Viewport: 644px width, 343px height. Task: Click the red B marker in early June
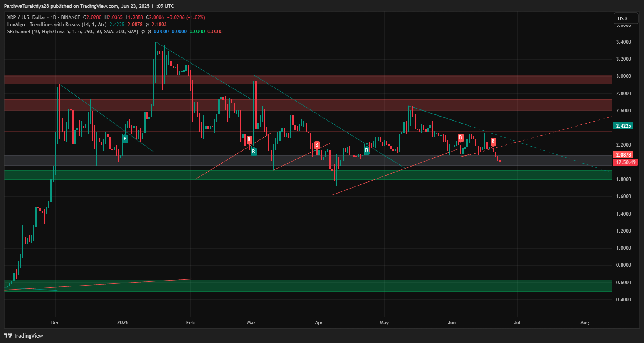[460, 138]
